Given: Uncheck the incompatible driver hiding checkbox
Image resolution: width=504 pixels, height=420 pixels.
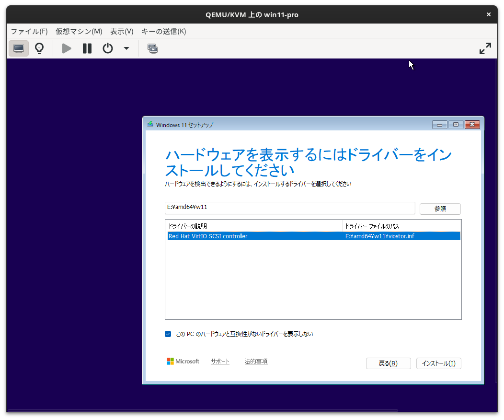Looking at the screenshot, I should [x=168, y=334].
